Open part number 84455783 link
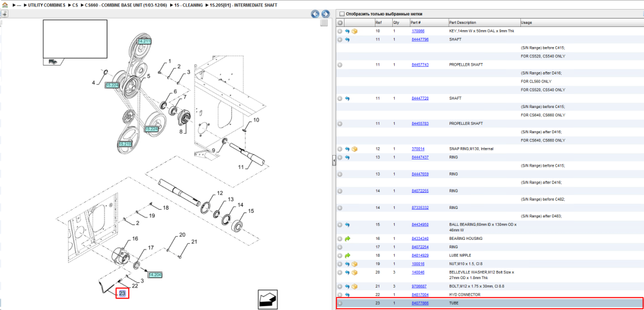This screenshot has width=644, height=310. 420,123
